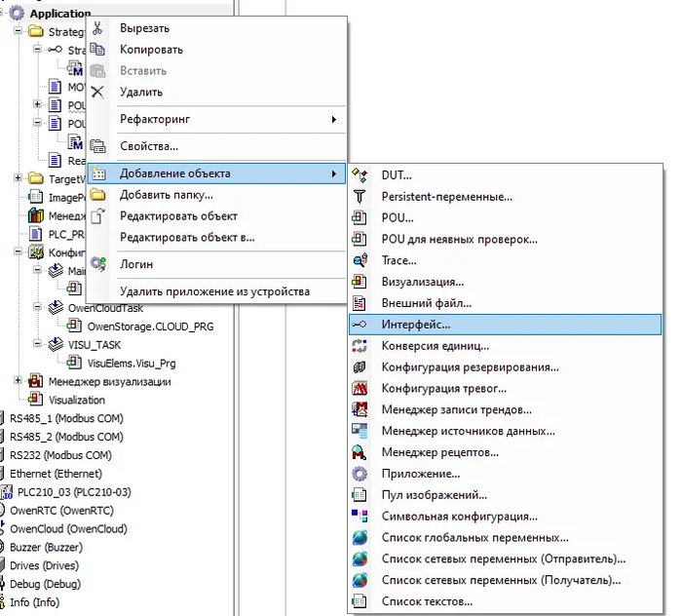Click the Символьная конфигурация icon
Image resolution: width=682 pixels, height=616 pixels.
pos(360,516)
